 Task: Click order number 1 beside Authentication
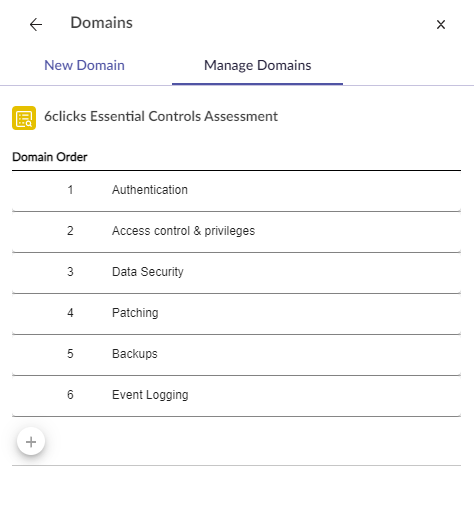coord(70,190)
